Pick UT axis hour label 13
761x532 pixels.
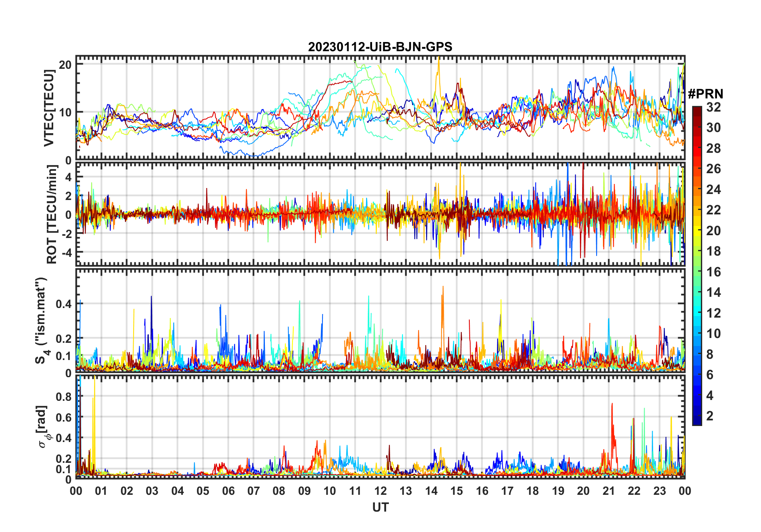(406, 491)
